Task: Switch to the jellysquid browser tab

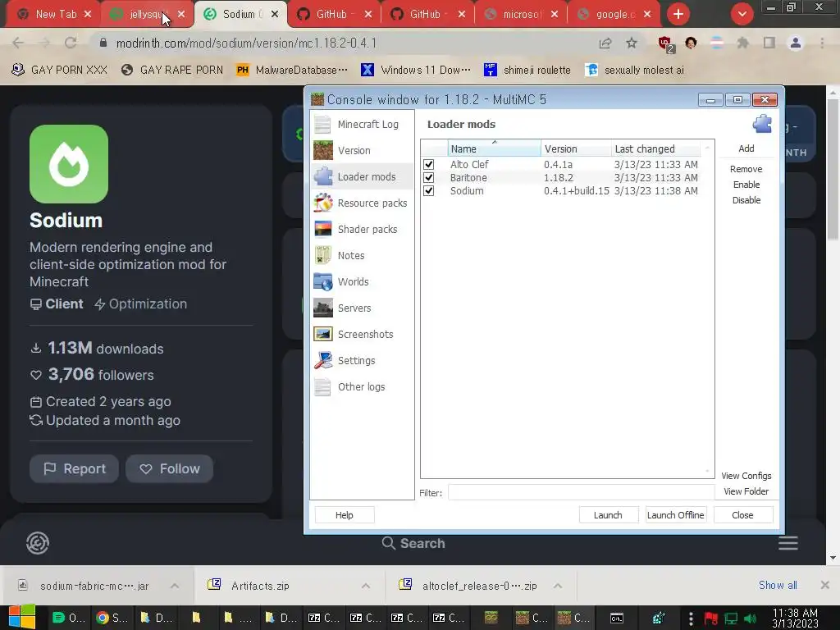Action: point(146,15)
